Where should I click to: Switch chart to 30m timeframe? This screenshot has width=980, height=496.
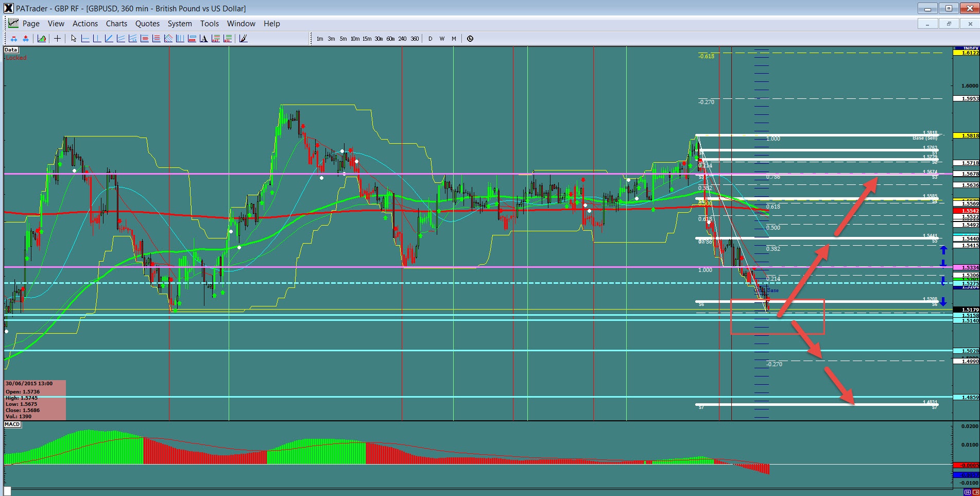pyautogui.click(x=379, y=39)
